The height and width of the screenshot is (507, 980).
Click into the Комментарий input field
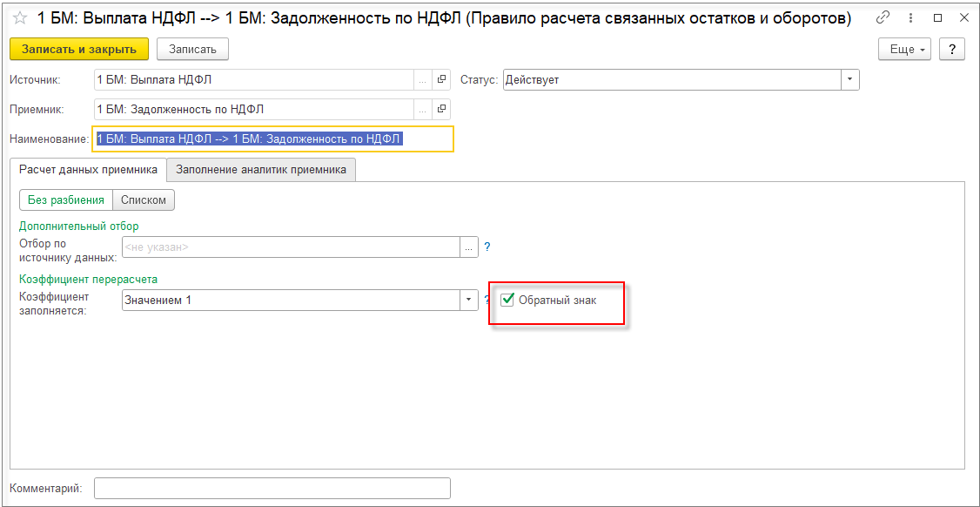pyautogui.click(x=272, y=489)
